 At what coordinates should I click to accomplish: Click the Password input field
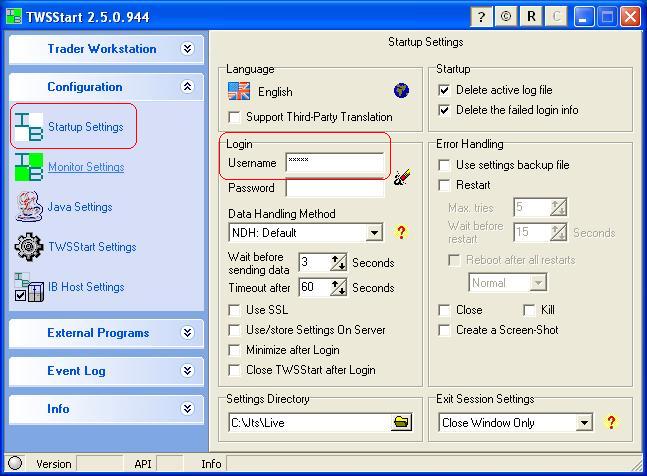(335, 188)
